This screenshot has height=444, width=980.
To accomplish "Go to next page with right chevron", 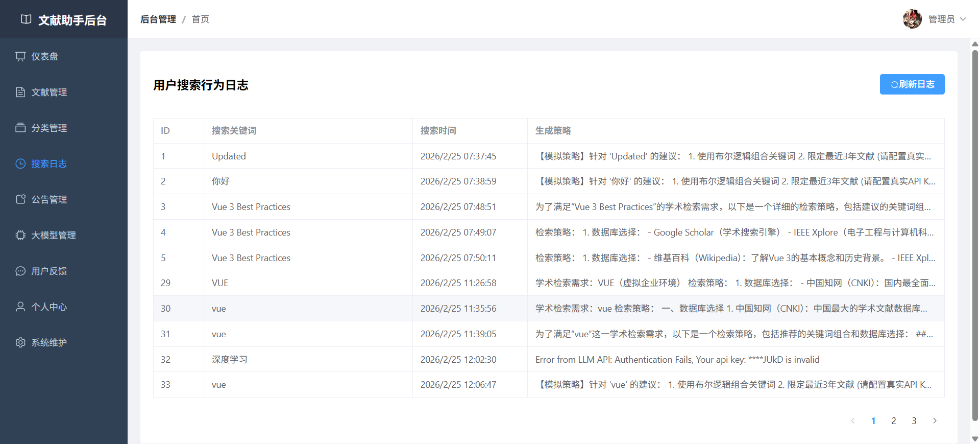I will tap(935, 421).
